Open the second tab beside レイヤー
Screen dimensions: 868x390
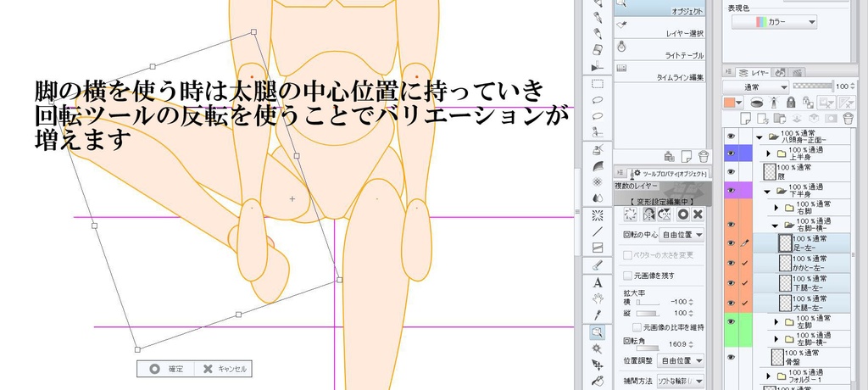[x=780, y=72]
